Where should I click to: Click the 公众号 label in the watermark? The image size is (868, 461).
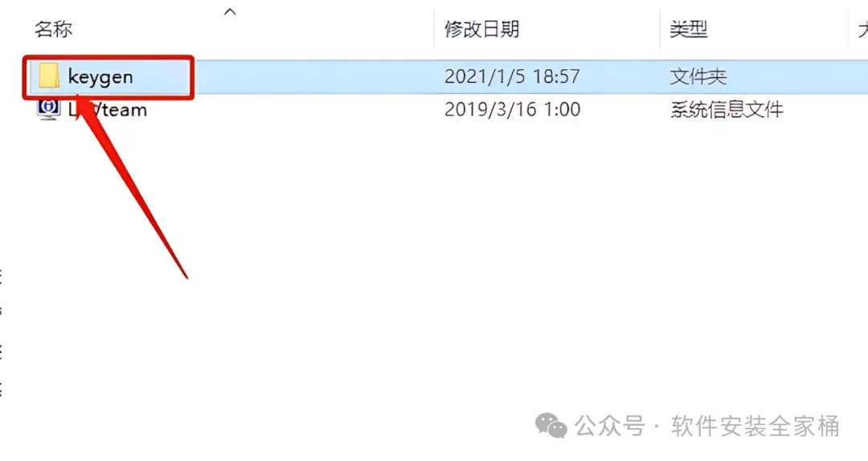609,426
